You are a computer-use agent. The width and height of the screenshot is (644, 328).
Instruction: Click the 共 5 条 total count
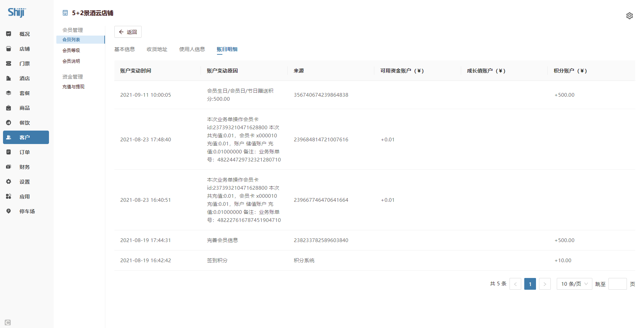click(498, 284)
